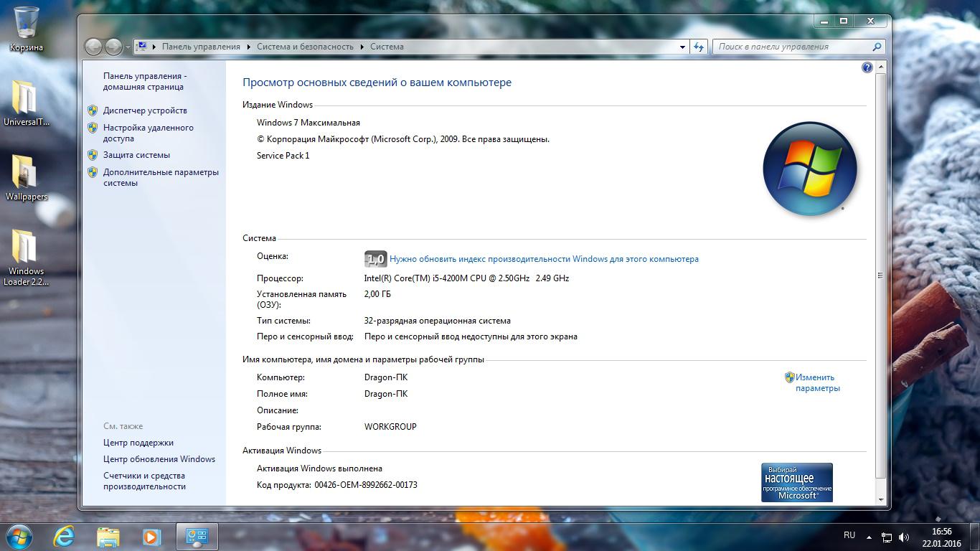Open recent pages dropdown next to navigation arrows

click(x=128, y=47)
